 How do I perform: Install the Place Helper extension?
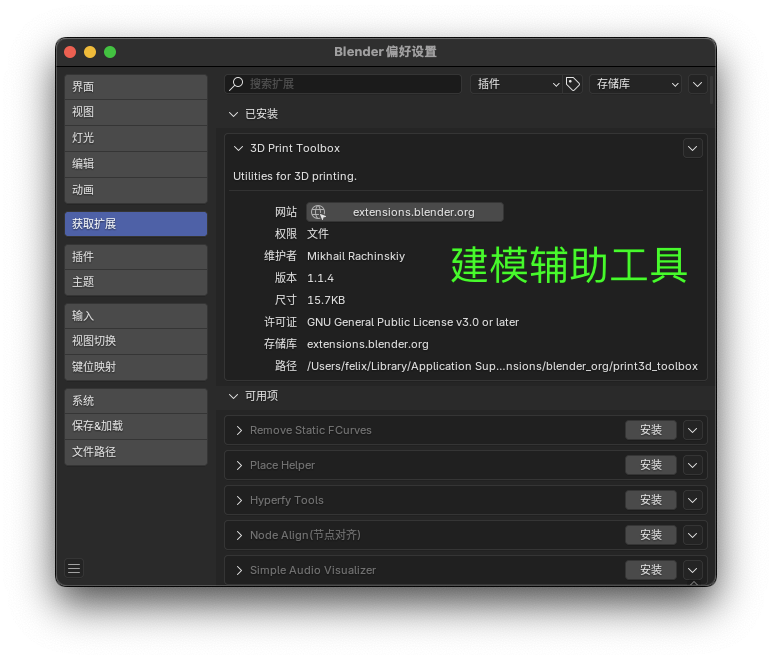coord(651,465)
